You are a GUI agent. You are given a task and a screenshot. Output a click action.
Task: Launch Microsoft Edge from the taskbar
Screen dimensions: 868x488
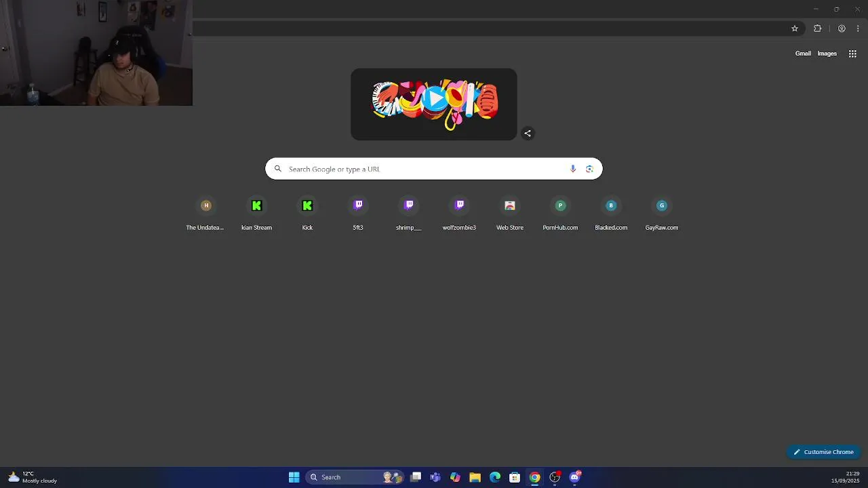pyautogui.click(x=495, y=477)
